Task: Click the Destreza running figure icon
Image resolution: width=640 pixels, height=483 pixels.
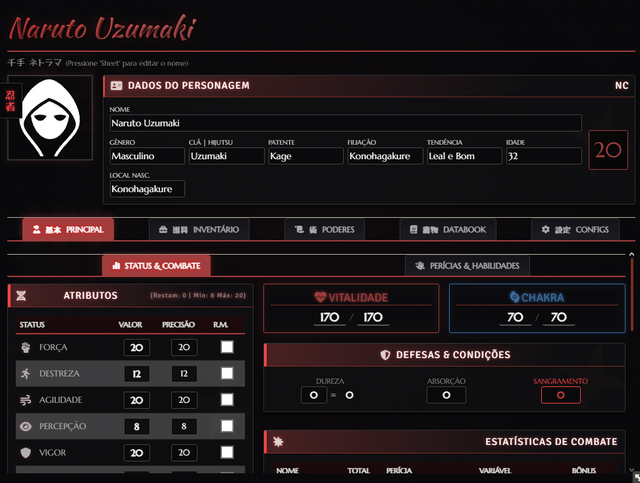Action: (26, 374)
